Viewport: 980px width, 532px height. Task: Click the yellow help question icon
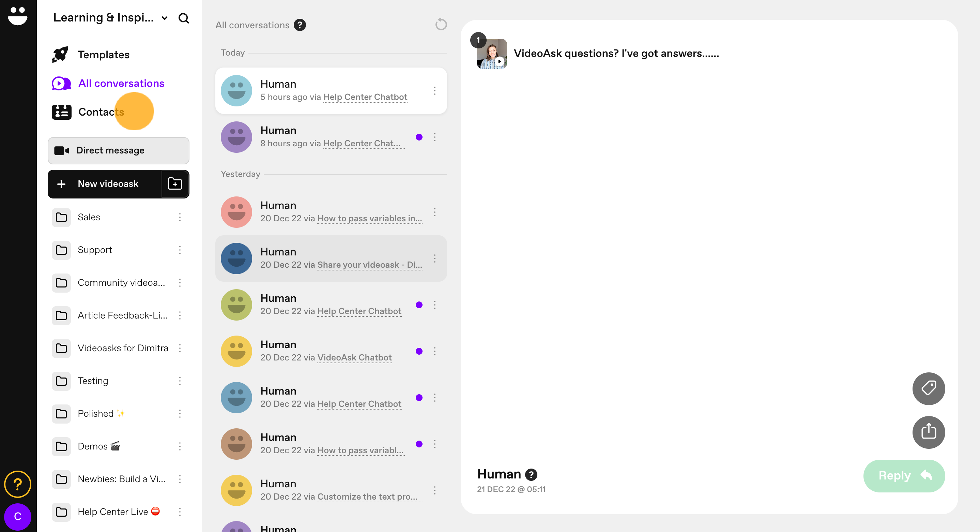(x=18, y=484)
